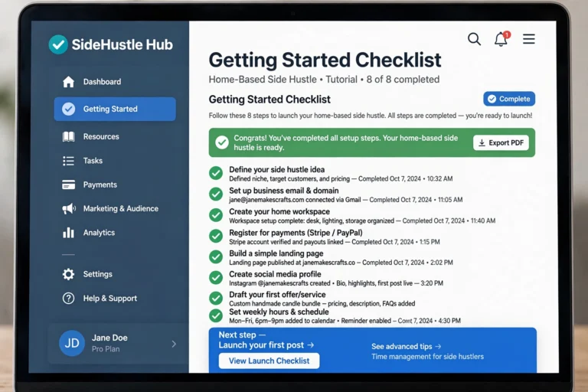Image resolution: width=588 pixels, height=392 pixels.
Task: Follow the 'Launch your first post' arrow
Action: [x=311, y=345]
